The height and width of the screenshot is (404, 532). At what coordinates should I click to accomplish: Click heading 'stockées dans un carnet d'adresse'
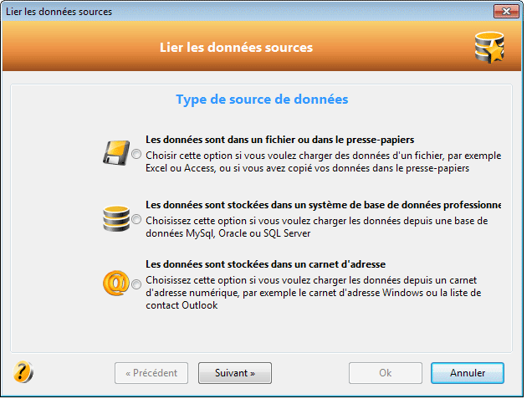(266, 264)
